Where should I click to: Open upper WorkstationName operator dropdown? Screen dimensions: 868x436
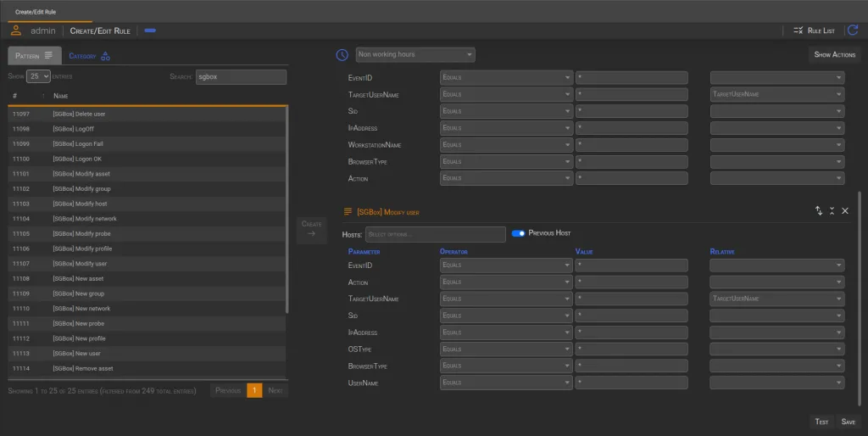point(506,144)
